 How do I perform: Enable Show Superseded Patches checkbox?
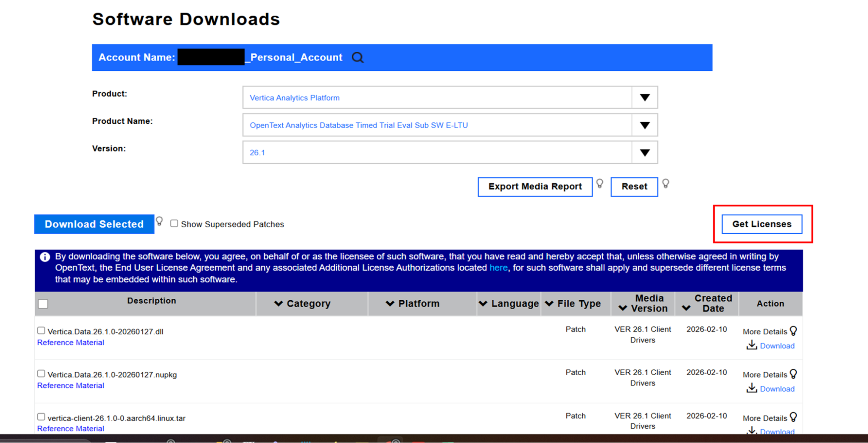pyautogui.click(x=174, y=224)
